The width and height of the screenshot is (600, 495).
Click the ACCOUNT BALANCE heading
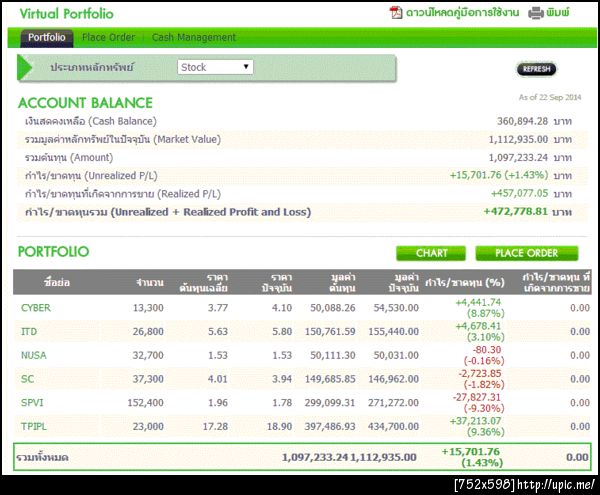tap(85, 103)
